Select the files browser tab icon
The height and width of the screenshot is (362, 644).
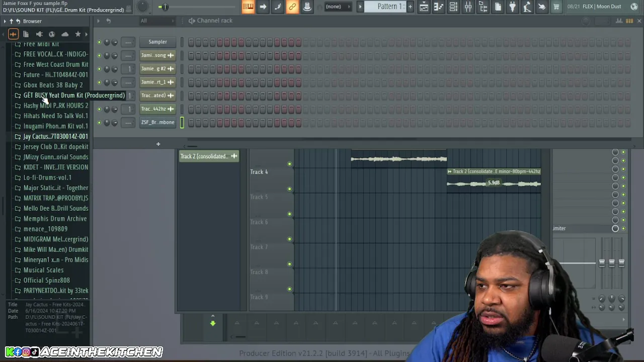click(x=26, y=34)
